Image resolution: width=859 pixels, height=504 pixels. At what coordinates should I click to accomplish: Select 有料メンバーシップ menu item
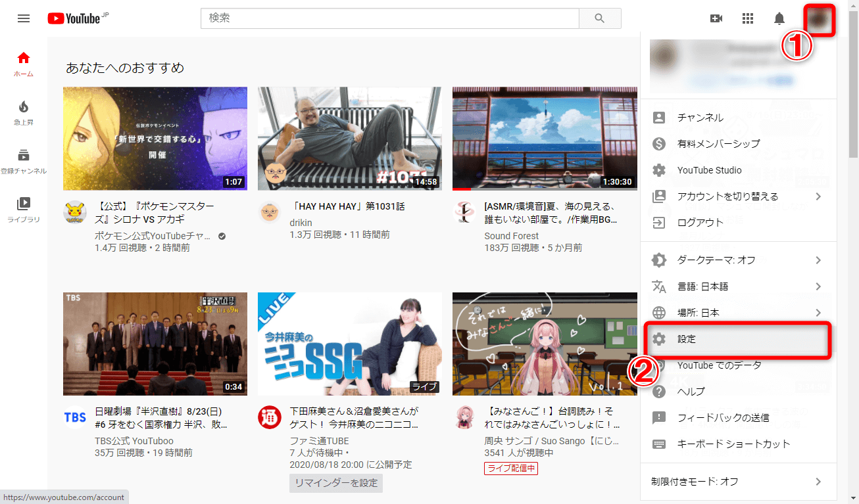coord(739,144)
